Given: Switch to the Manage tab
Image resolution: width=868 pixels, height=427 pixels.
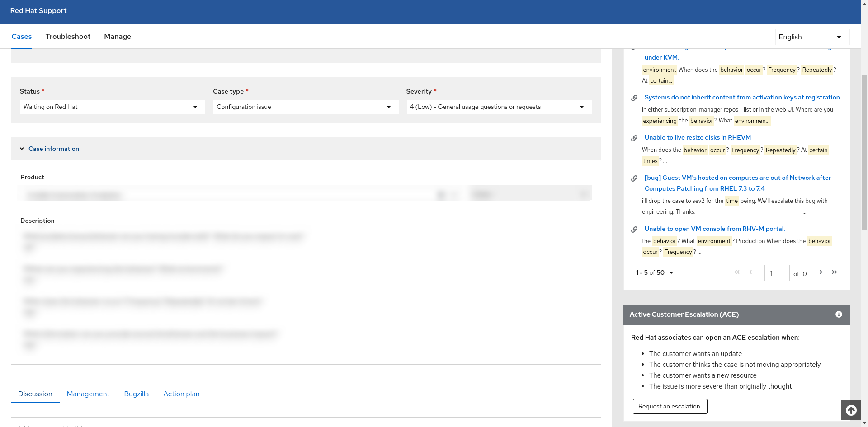Looking at the screenshot, I should [118, 37].
